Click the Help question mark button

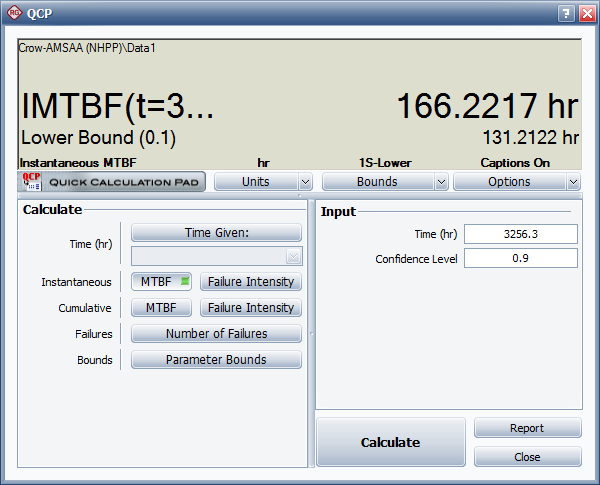563,14
